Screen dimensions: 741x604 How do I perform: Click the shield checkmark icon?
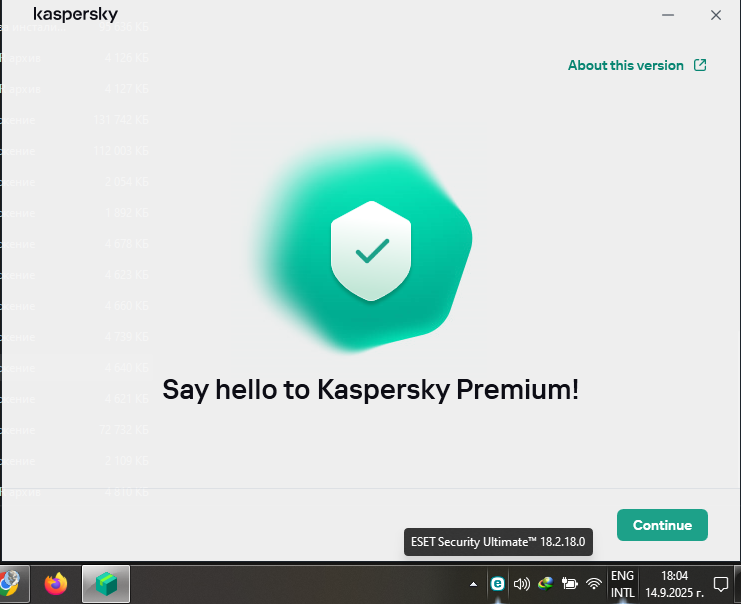(371, 250)
